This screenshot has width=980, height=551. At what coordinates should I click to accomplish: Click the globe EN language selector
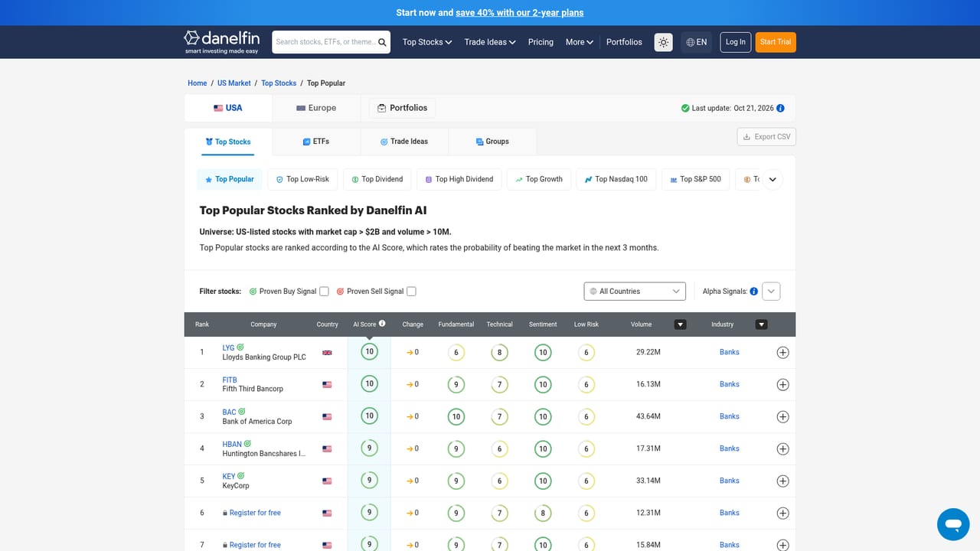(697, 42)
